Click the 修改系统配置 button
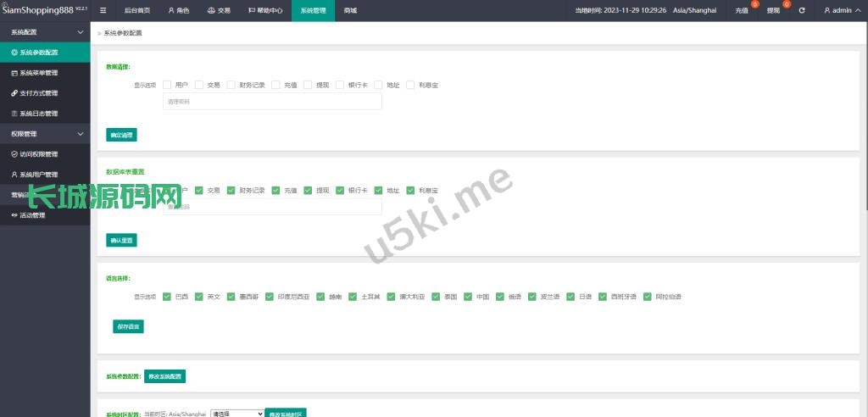The width and height of the screenshot is (868, 417). pos(164,376)
